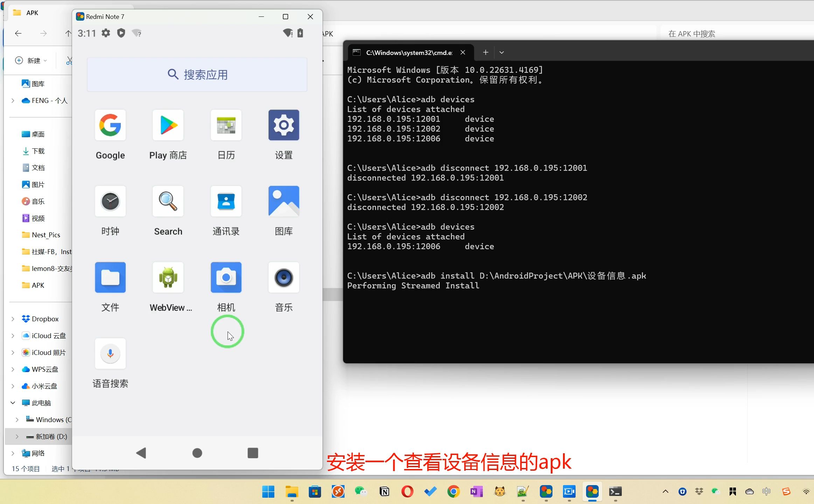Open 视频 folder in sidebar

[x=33, y=218]
